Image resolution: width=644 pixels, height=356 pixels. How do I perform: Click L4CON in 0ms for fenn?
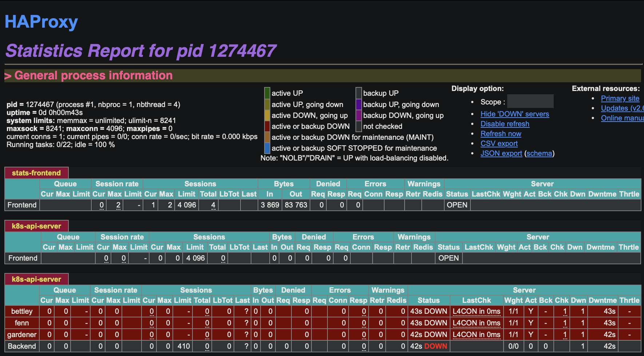[x=476, y=323]
